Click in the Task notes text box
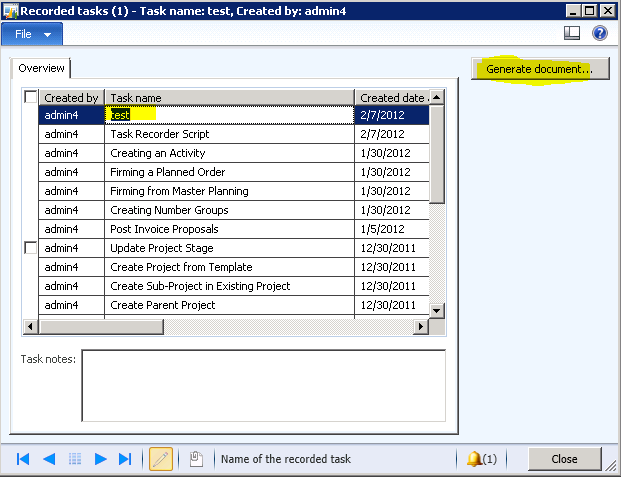621x477 pixels. click(x=264, y=386)
